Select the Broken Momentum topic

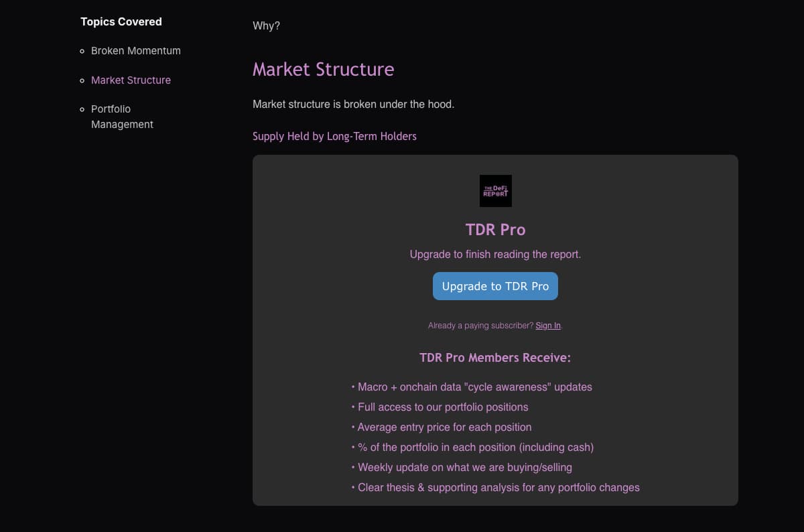[x=136, y=51]
